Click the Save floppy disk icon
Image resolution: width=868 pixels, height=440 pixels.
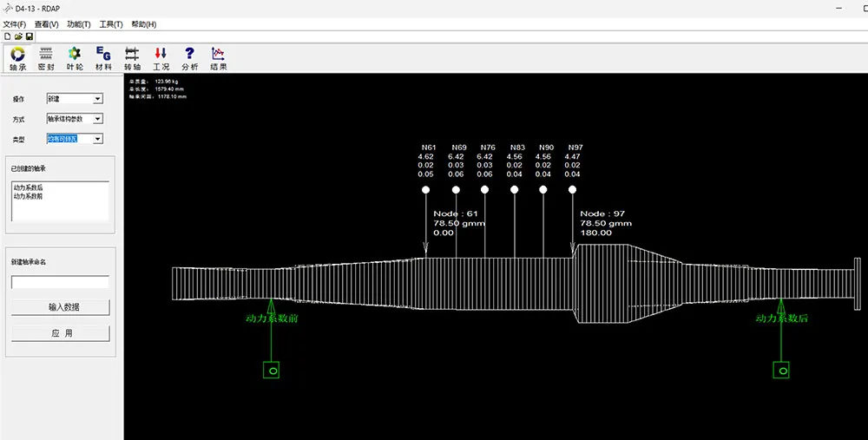pos(30,36)
